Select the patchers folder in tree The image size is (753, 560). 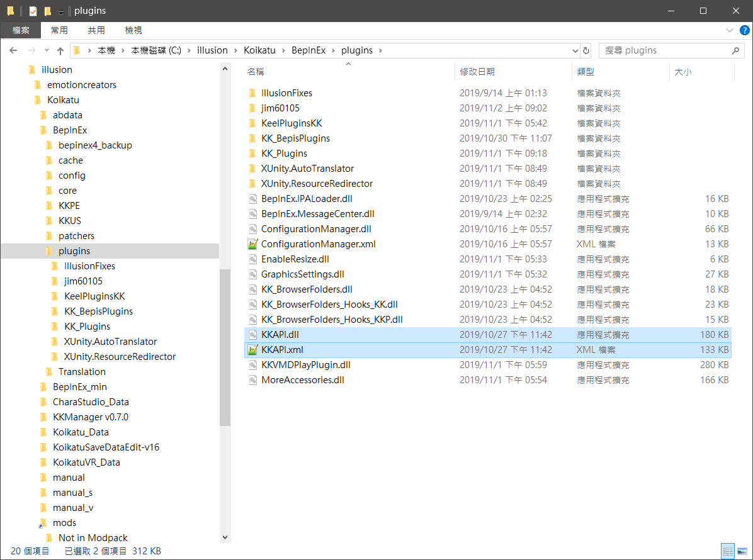coord(76,236)
